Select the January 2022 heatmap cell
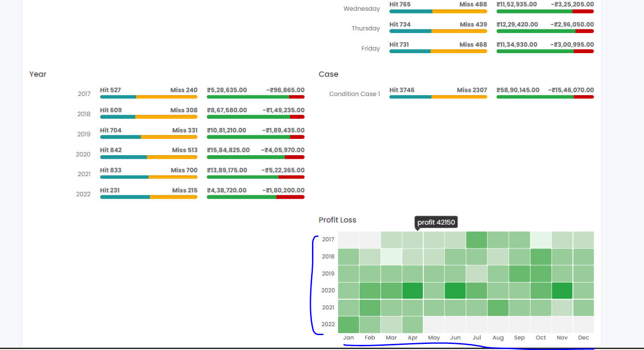Screen dimensions: 644x350 348,324
